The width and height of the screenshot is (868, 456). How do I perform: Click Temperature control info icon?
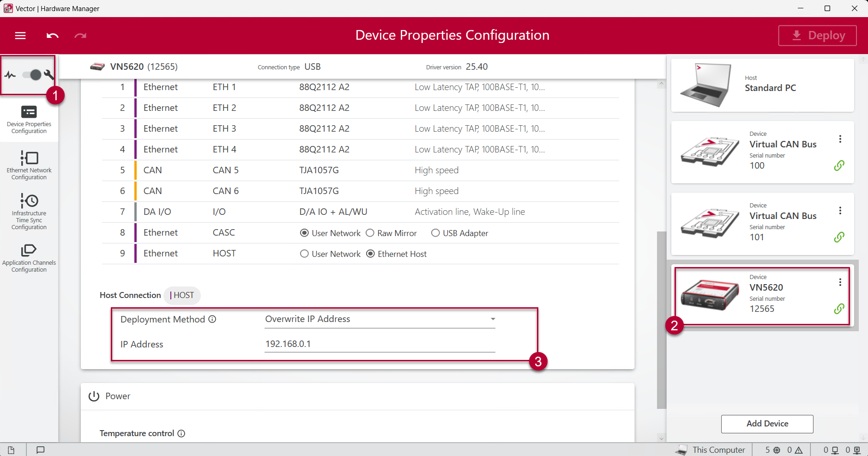pyautogui.click(x=181, y=433)
